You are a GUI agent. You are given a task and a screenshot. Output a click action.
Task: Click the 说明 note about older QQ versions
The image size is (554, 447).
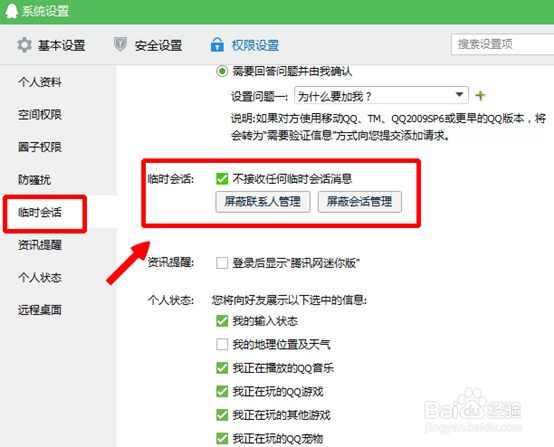click(x=388, y=127)
